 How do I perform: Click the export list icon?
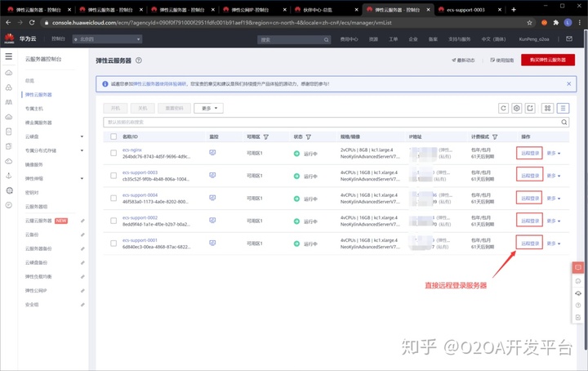530,108
